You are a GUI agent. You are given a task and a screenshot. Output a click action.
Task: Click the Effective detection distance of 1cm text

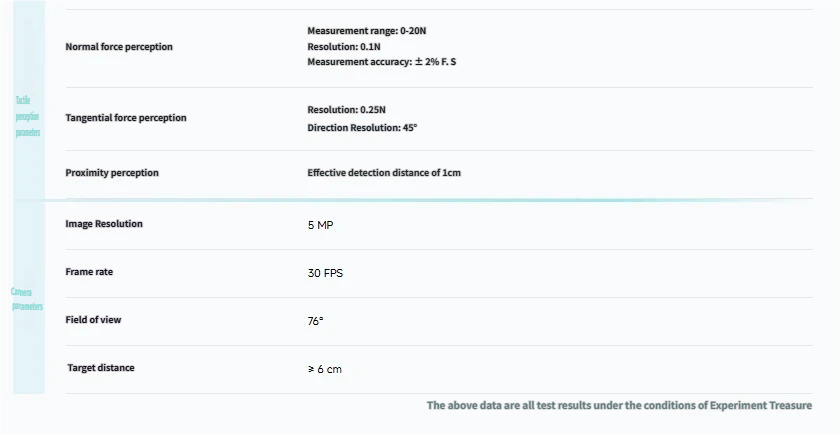click(384, 173)
